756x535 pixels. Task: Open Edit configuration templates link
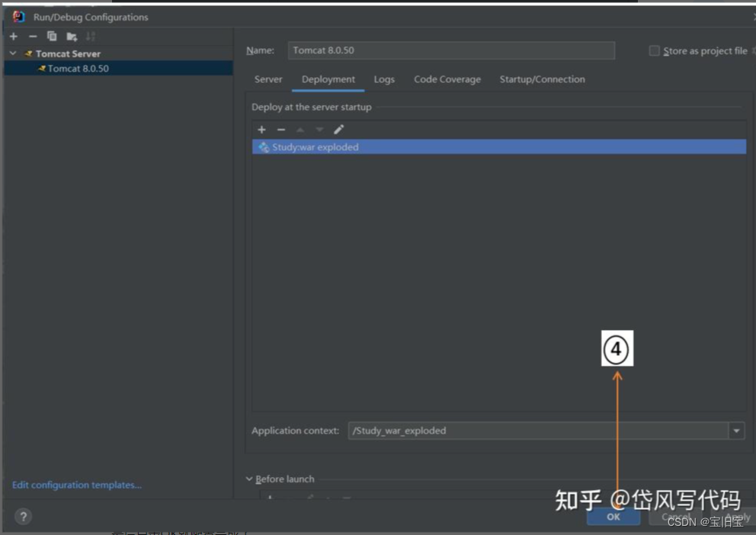tap(77, 485)
